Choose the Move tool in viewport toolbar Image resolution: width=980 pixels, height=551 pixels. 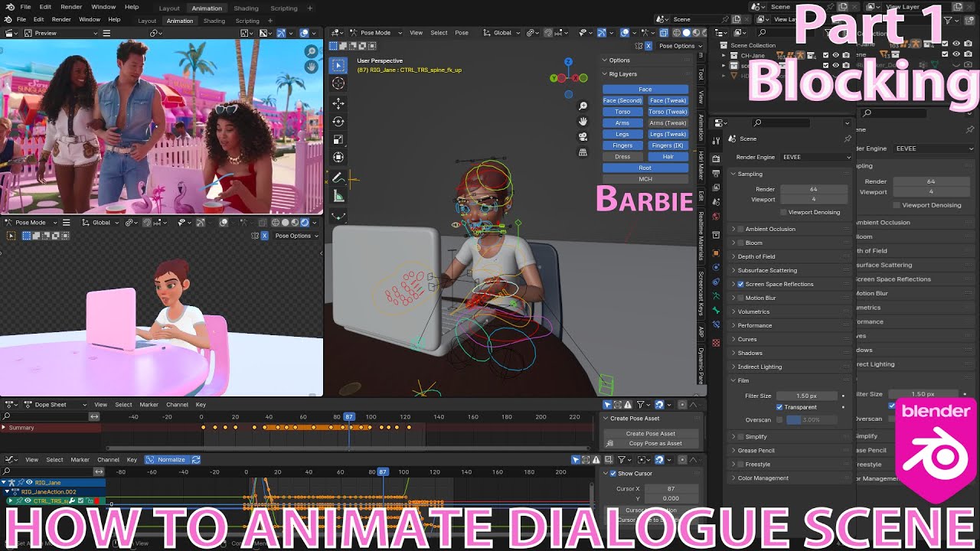click(338, 103)
